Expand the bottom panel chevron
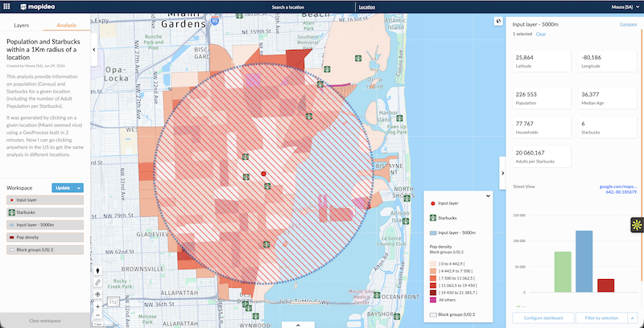The height and width of the screenshot is (328, 644). 298,325
